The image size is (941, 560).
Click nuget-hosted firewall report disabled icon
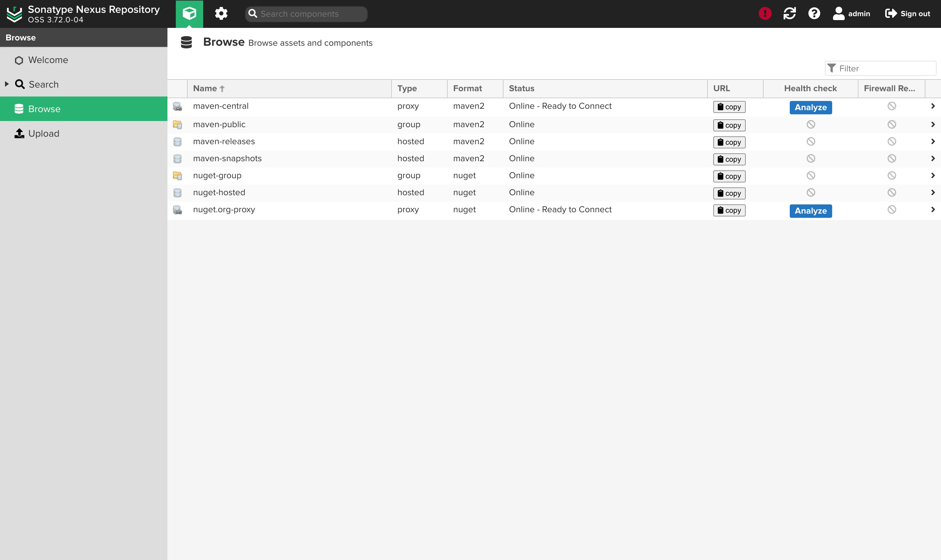pos(892,192)
